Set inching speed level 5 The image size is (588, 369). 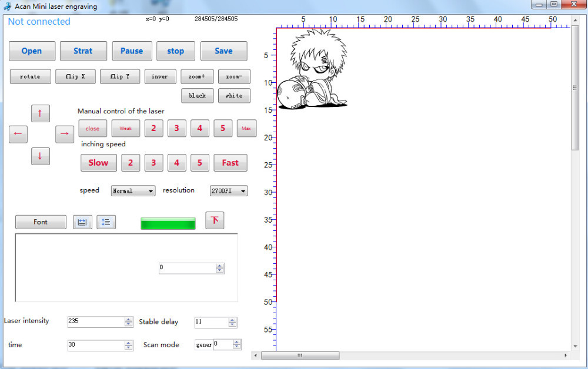[200, 163]
